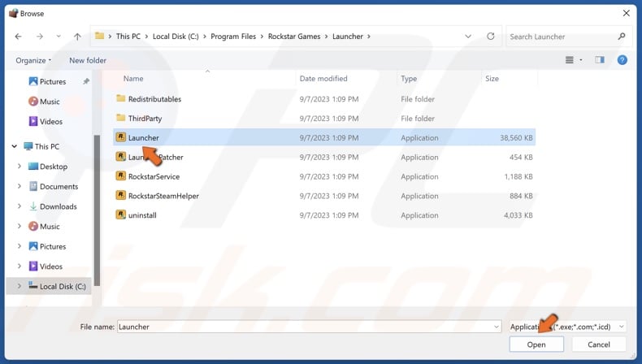Toggle the preview pane icon
Image resolution: width=642 pixels, height=364 pixels.
pos(600,60)
